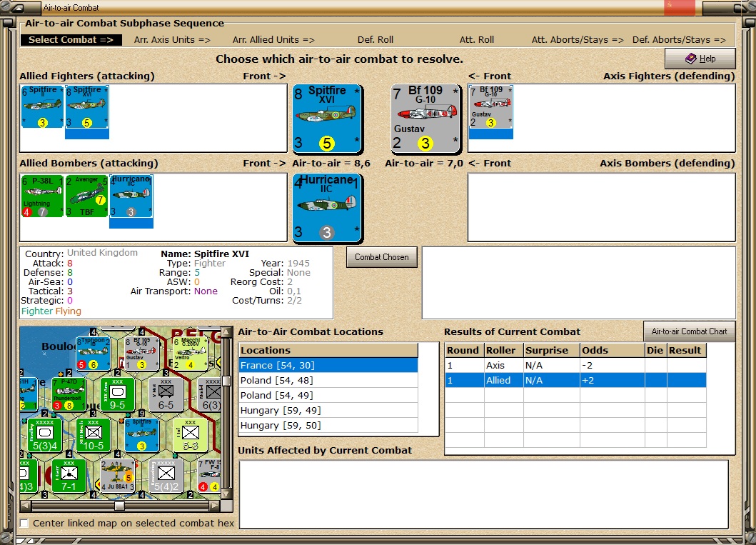Click the Roller column header
Viewport: 756px width, 545px height.
coord(504,350)
